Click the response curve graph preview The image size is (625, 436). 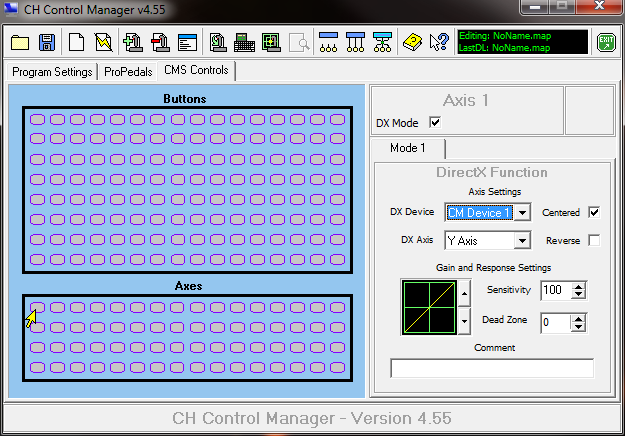[429, 307]
